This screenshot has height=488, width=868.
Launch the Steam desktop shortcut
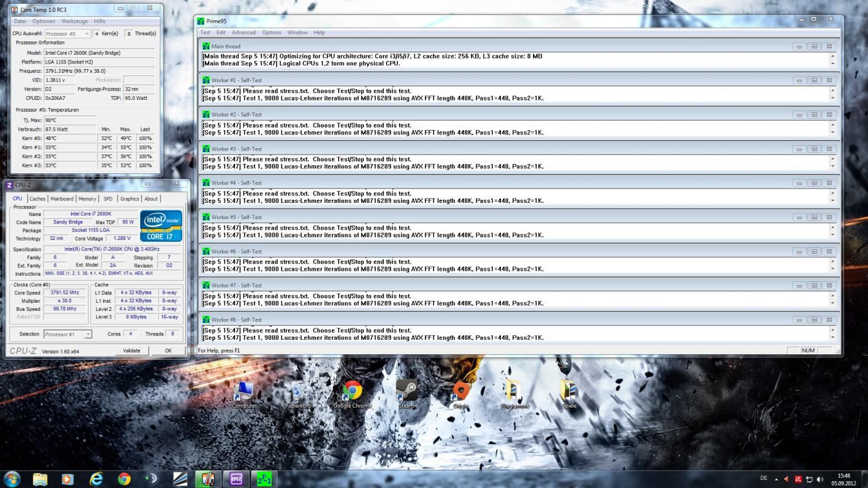(406, 394)
